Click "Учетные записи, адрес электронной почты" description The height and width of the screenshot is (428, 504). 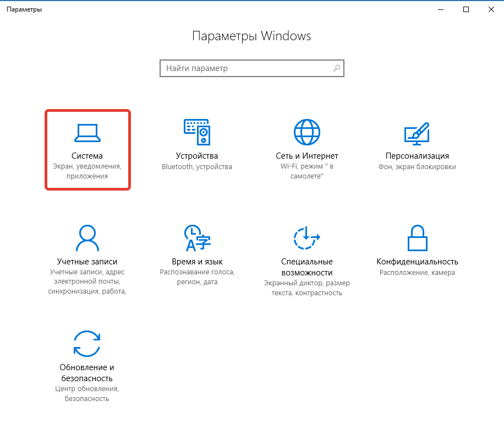[87, 281]
